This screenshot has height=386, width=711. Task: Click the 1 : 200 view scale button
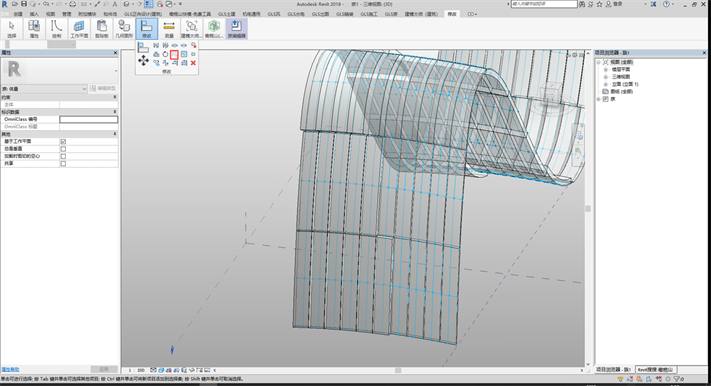click(x=136, y=370)
